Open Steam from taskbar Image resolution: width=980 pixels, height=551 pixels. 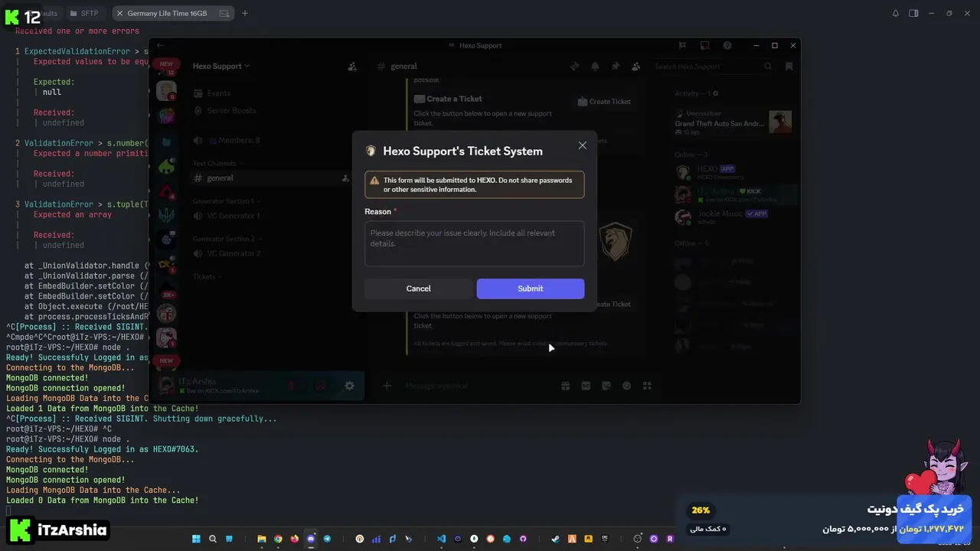pyautogui.click(x=555, y=539)
